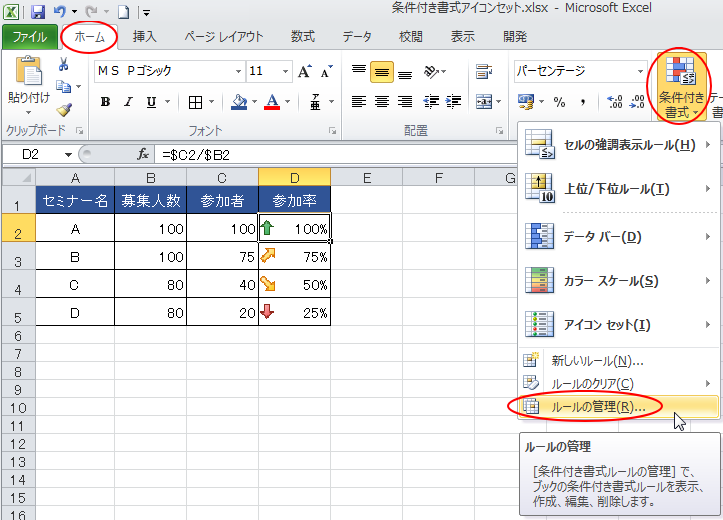Open the フォント group dialog launcher
Image resolution: width=723 pixels, height=520 pixels.
(332, 131)
